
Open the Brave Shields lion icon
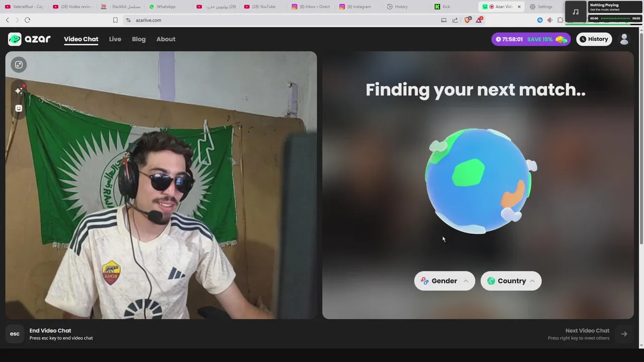pos(467,20)
